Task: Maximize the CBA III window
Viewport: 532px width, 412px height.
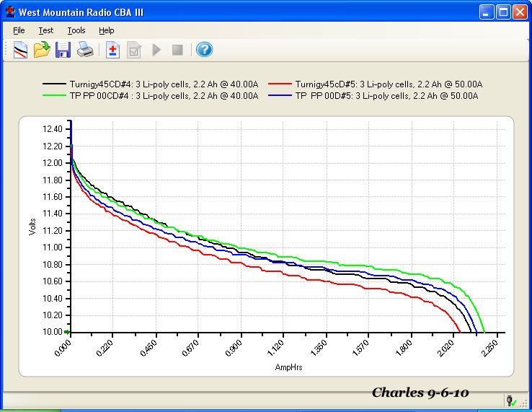Action: point(503,12)
